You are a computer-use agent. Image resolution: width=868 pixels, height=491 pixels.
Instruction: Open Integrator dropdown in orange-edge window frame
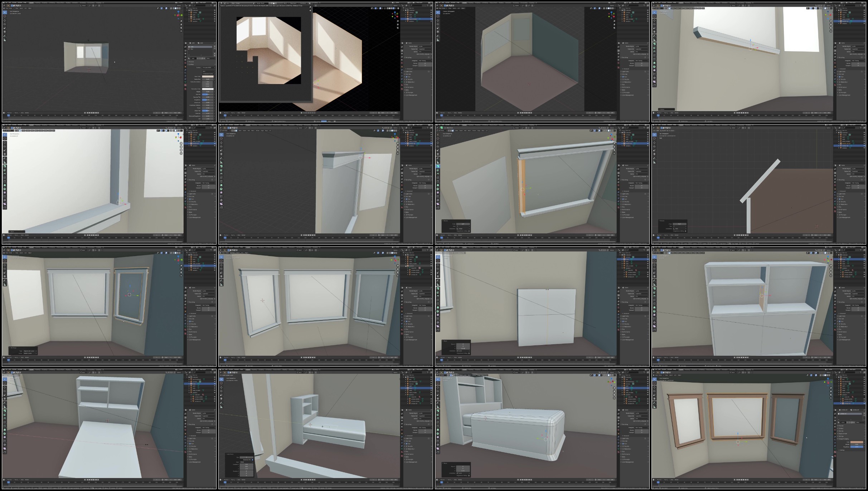(642, 183)
